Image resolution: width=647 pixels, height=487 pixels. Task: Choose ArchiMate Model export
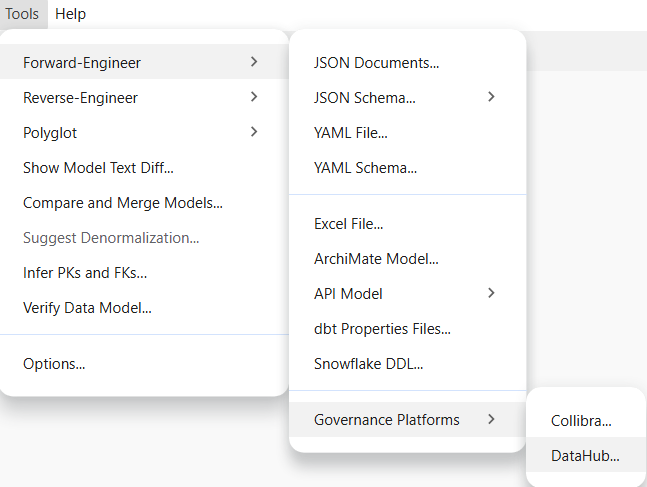coord(376,259)
